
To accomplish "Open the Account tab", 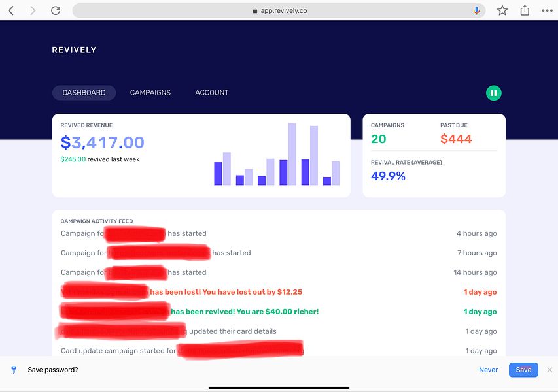I will tap(212, 93).
